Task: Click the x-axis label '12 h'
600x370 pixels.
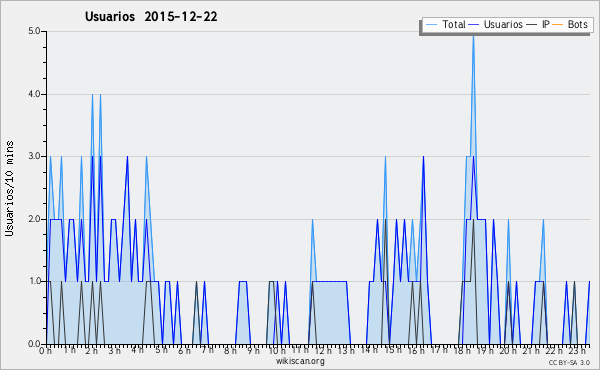Action: point(323,351)
